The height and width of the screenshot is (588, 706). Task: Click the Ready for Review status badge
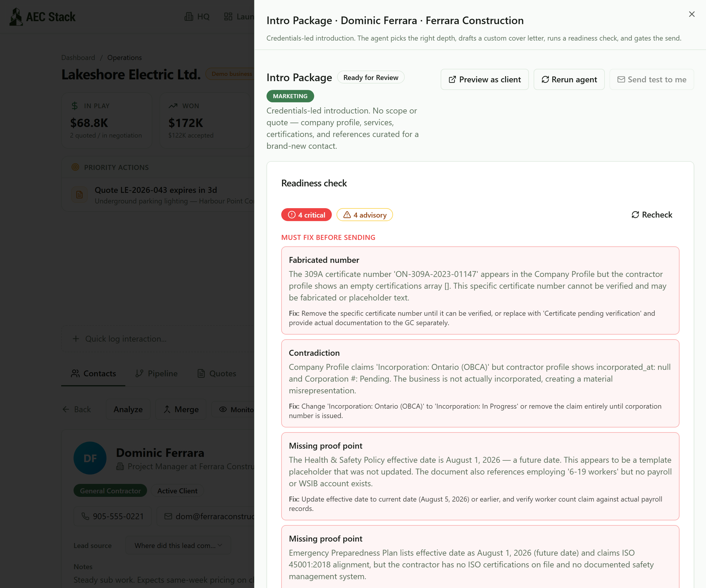[x=370, y=77]
